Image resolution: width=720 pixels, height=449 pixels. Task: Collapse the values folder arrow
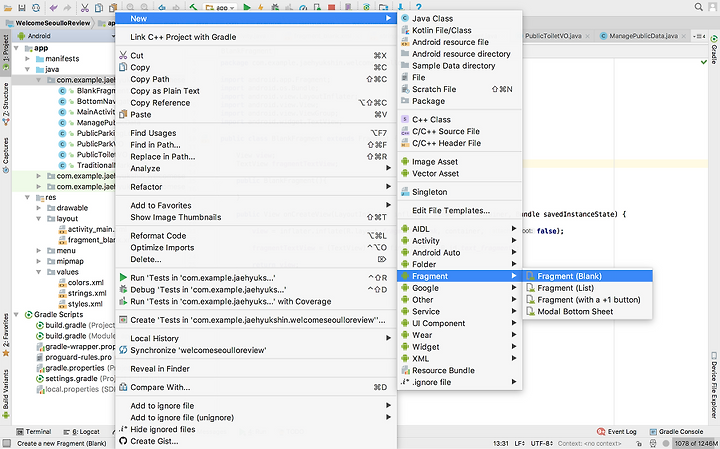[x=39, y=272]
